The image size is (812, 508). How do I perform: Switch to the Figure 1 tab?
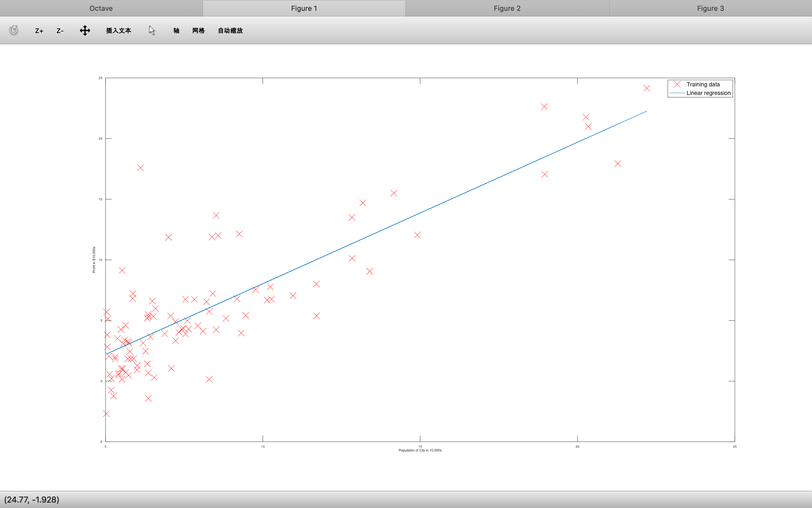(304, 8)
